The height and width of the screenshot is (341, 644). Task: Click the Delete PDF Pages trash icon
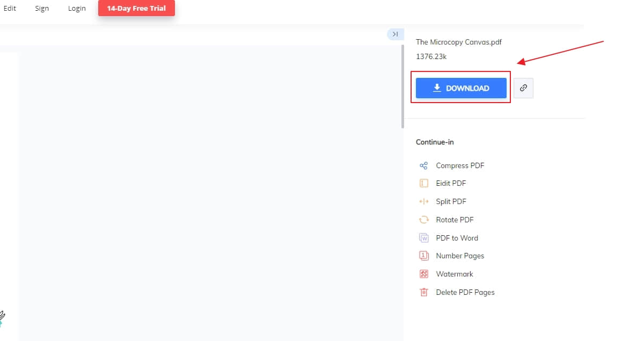[423, 292]
